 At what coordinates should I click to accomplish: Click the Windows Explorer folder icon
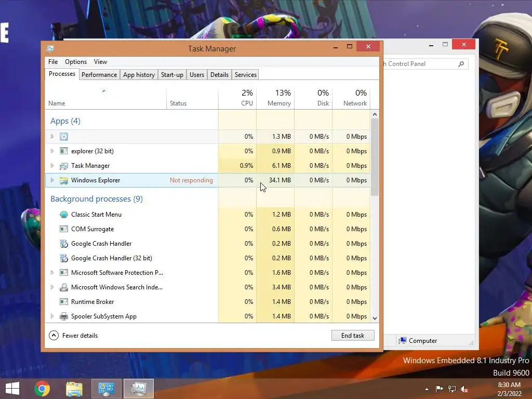click(64, 180)
